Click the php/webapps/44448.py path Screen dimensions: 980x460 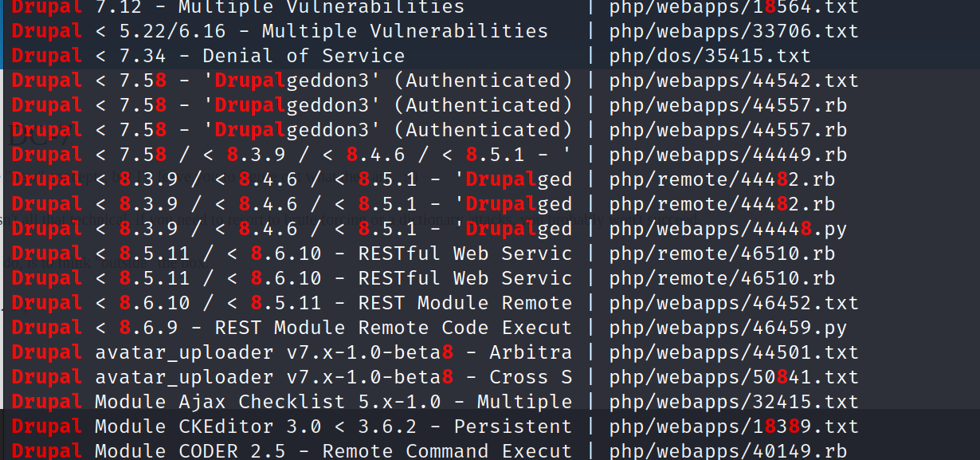(728, 229)
